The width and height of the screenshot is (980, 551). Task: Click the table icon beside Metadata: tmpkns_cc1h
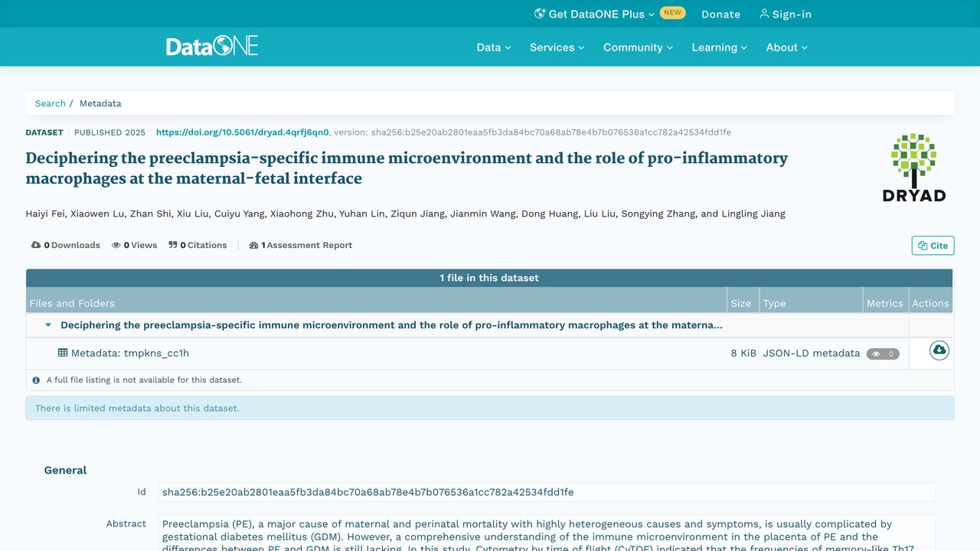pyautogui.click(x=63, y=353)
